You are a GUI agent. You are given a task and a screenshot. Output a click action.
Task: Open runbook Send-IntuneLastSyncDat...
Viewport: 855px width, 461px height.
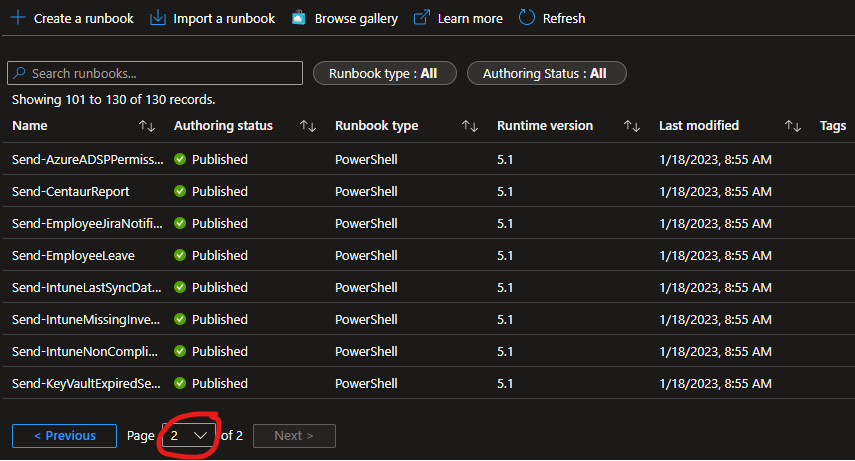click(x=87, y=288)
